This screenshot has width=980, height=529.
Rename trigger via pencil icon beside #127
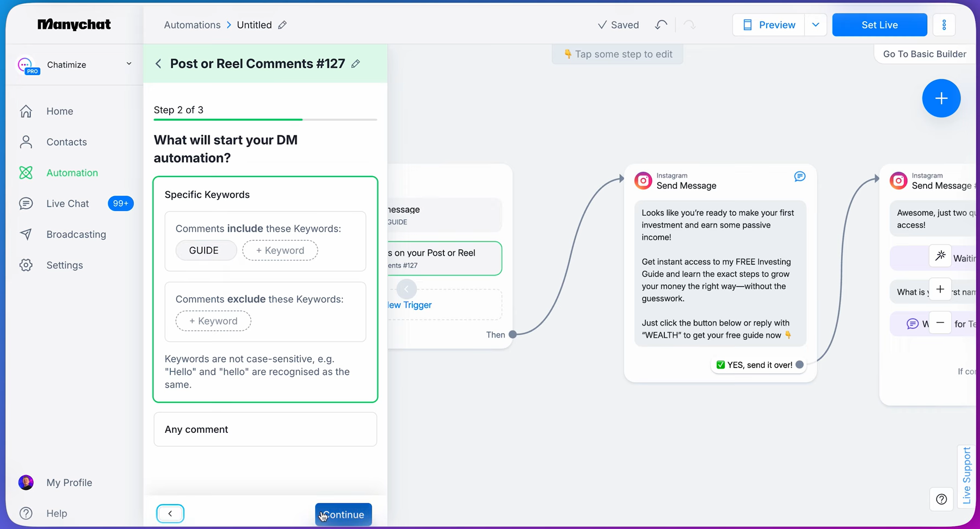pos(356,64)
